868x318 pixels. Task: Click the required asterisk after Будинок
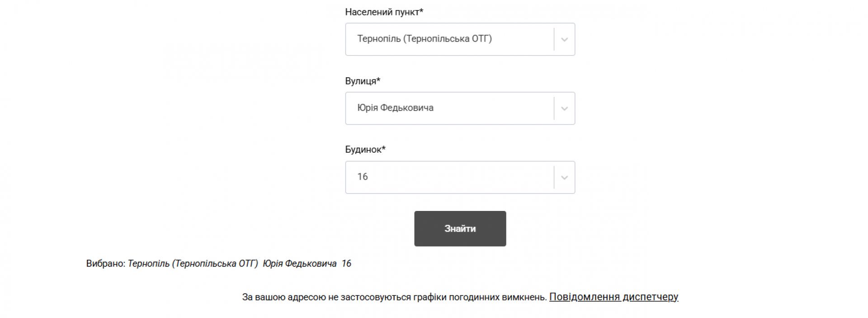384,149
